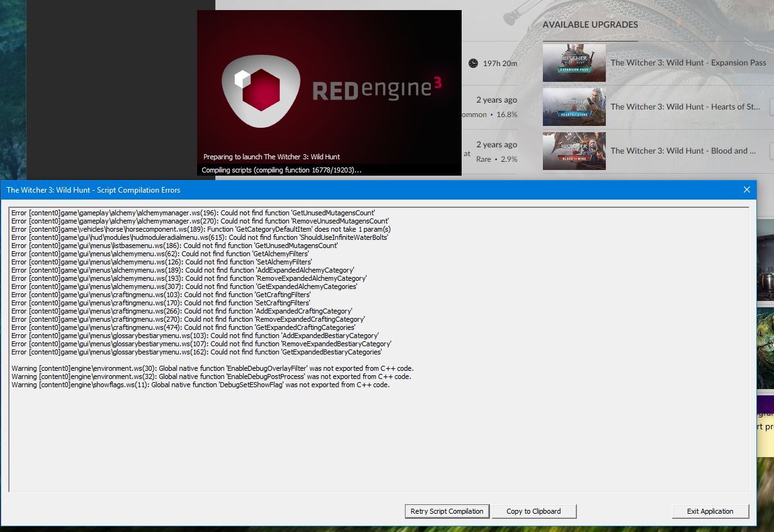Copy the error log to clipboard

(x=533, y=511)
